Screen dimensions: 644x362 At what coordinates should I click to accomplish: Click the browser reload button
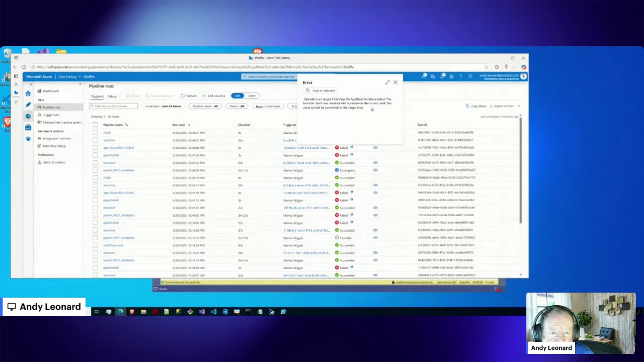click(24, 67)
